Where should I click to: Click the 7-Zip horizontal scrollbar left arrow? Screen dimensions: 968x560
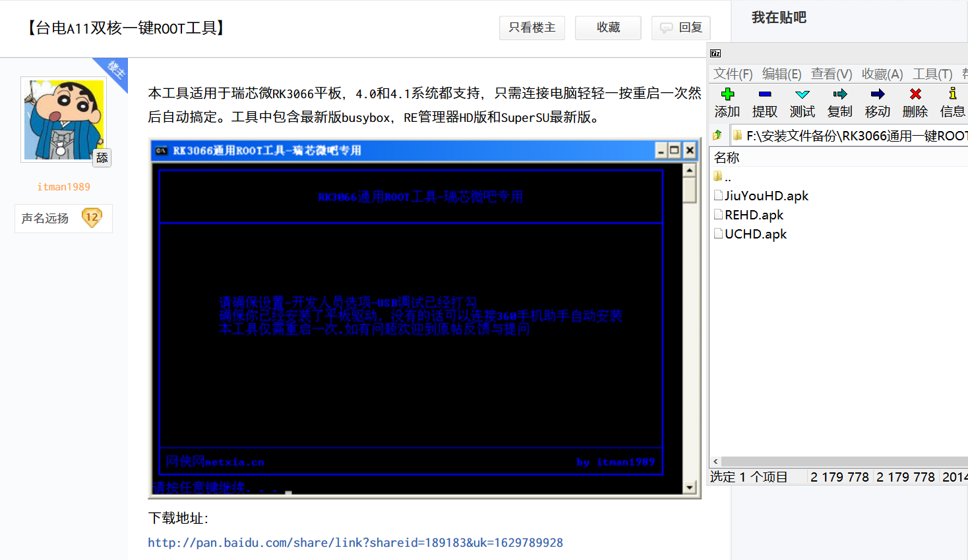click(x=715, y=462)
